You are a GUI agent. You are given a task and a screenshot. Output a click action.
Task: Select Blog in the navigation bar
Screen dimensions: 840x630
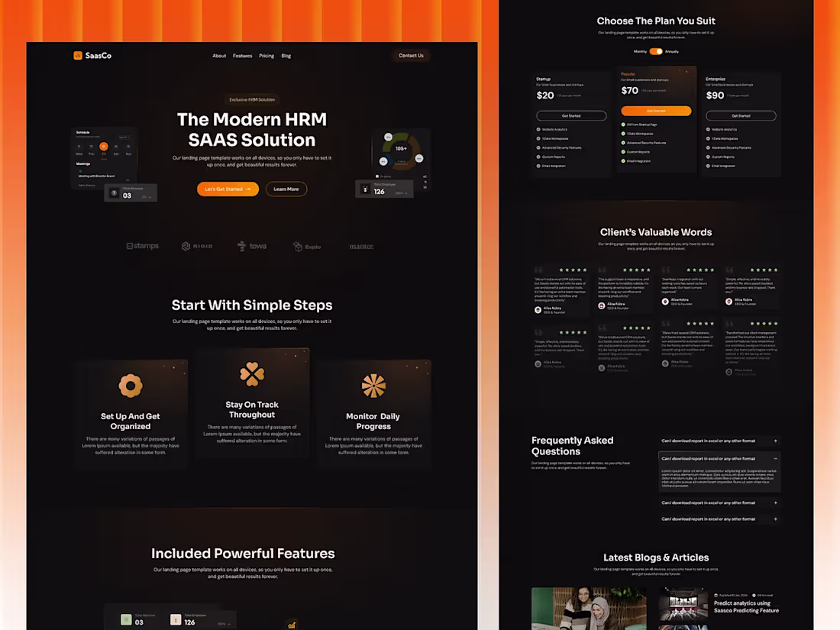point(286,55)
